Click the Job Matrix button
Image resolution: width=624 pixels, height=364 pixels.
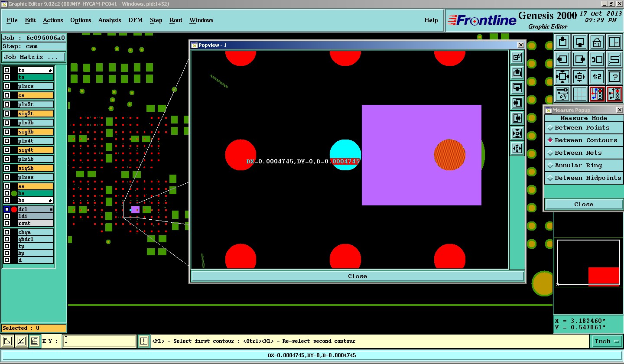[x=34, y=57]
